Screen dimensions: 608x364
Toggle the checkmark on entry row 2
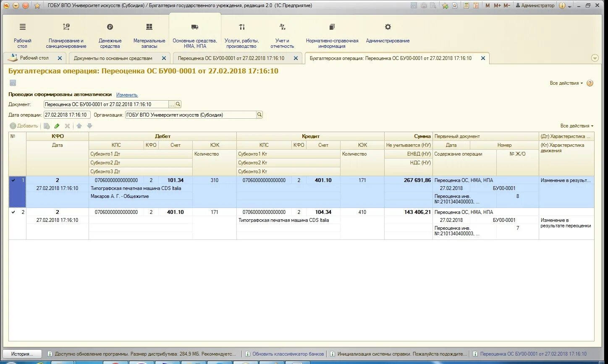point(13,212)
